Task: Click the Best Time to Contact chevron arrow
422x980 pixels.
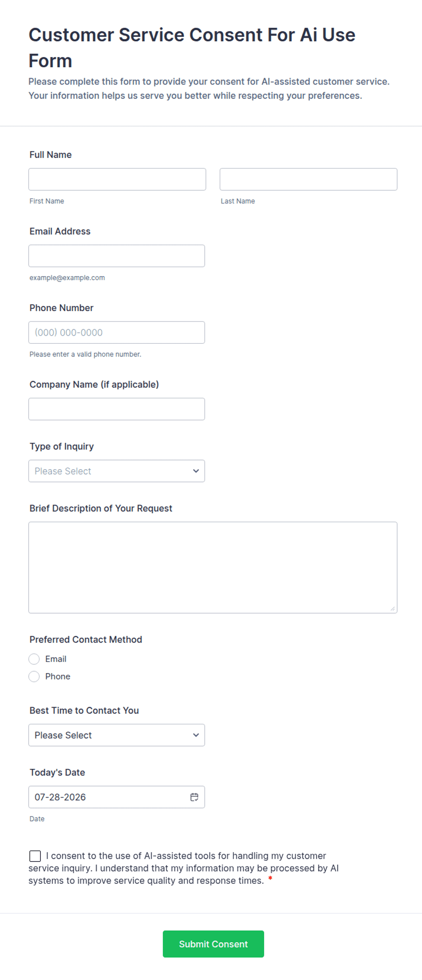Action: [196, 735]
